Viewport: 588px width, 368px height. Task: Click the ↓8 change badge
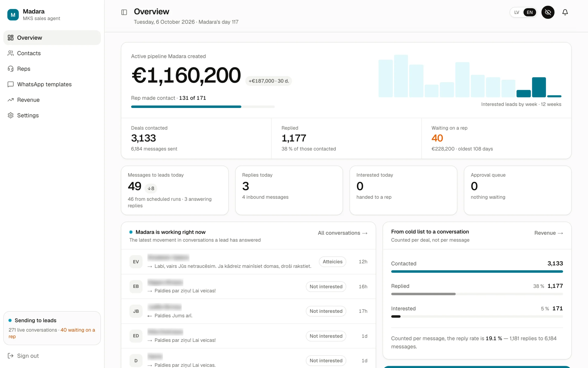pyautogui.click(x=151, y=188)
